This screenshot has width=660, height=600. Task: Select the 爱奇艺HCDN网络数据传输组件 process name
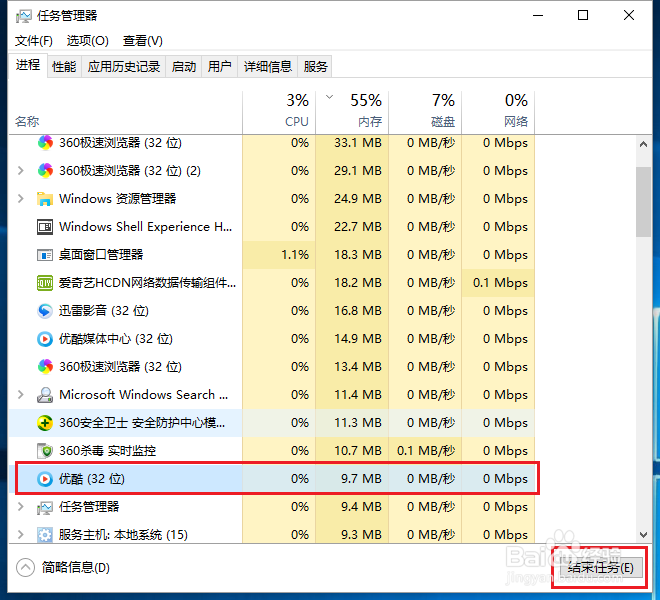(147, 283)
